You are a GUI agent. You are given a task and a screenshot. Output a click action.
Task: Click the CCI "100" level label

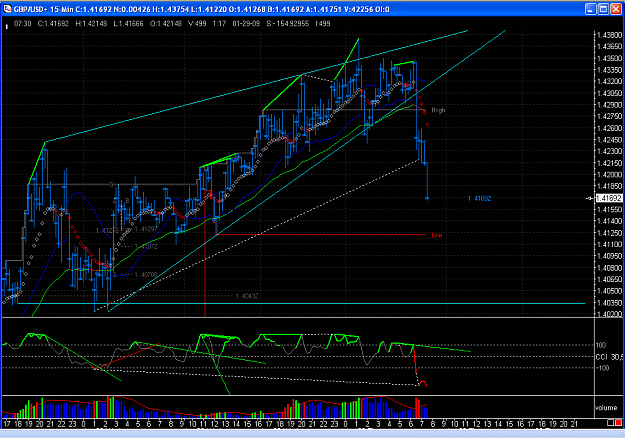pos(601,345)
